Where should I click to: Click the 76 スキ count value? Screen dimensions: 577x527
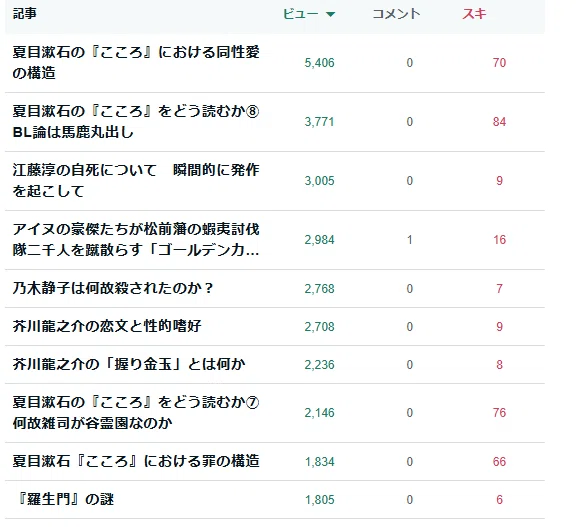[499, 413]
